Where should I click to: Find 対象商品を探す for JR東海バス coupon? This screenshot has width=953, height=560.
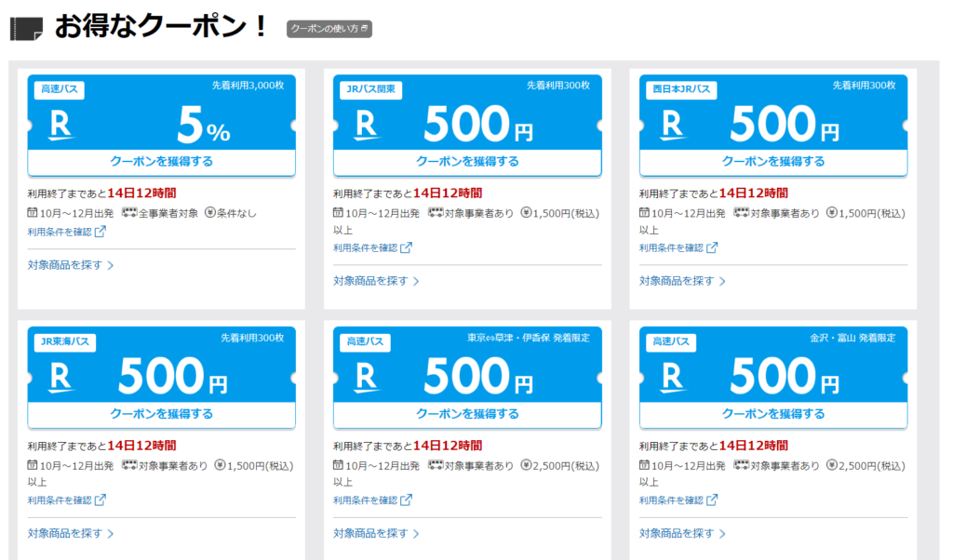pyautogui.click(x=71, y=533)
